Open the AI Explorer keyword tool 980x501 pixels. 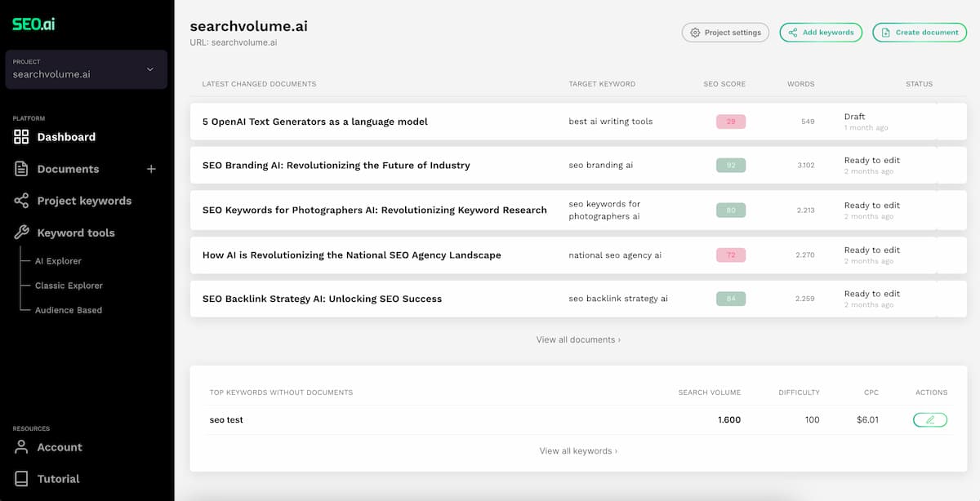coord(57,261)
